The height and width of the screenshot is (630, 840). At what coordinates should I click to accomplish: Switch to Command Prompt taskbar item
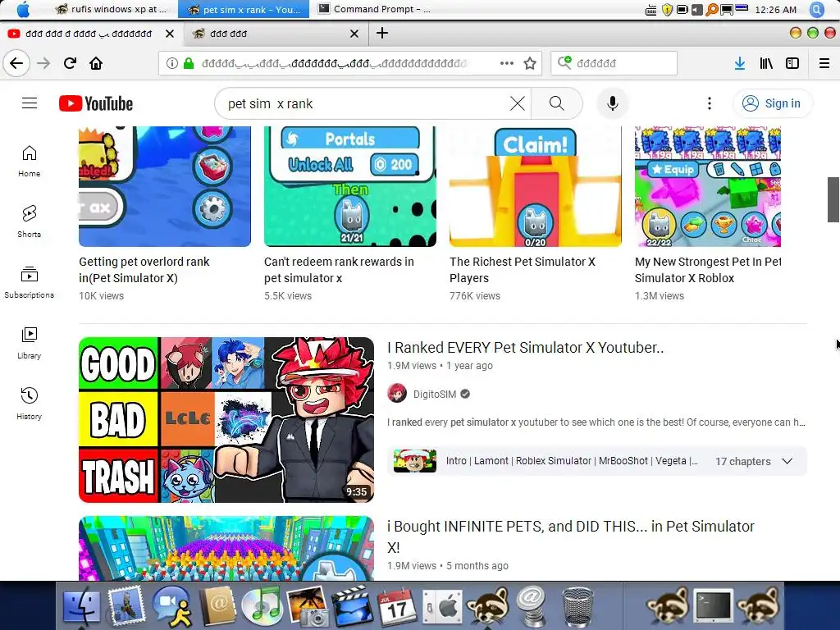click(x=374, y=9)
